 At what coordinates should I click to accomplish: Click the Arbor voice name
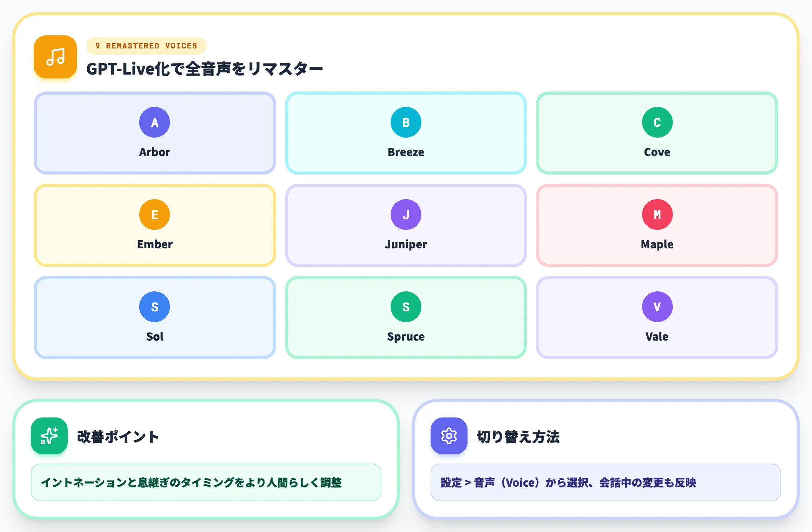click(155, 152)
